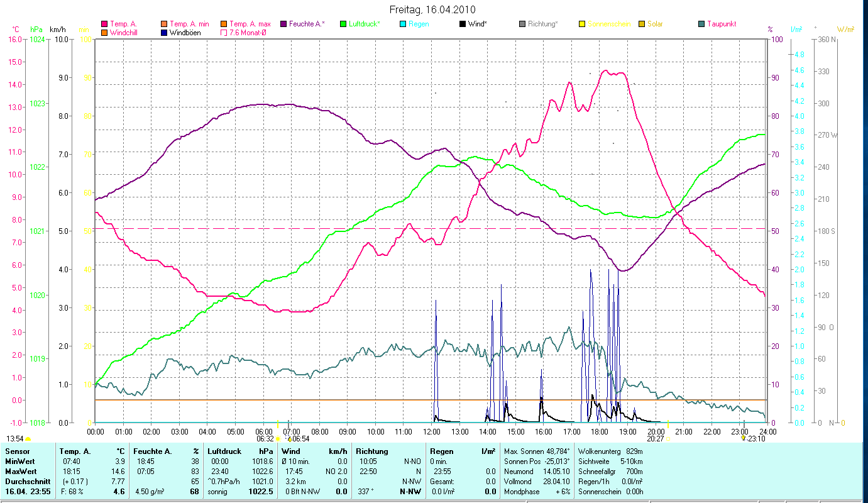This screenshot has width=868, height=503.
Task: Click the 7.6 Monat-Ø legend swatch
Action: (224, 32)
